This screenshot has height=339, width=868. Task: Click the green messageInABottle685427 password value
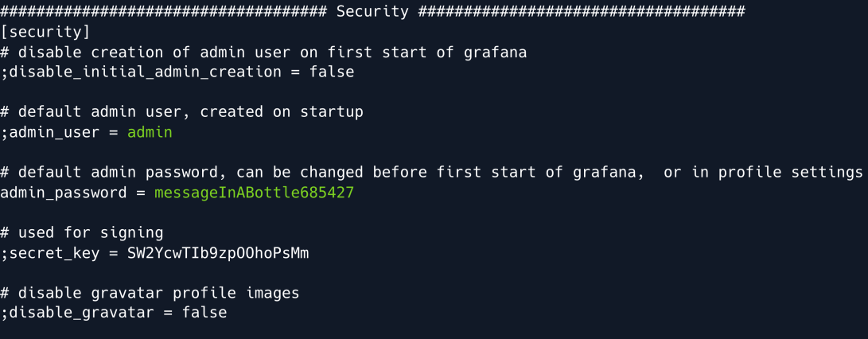point(254,193)
